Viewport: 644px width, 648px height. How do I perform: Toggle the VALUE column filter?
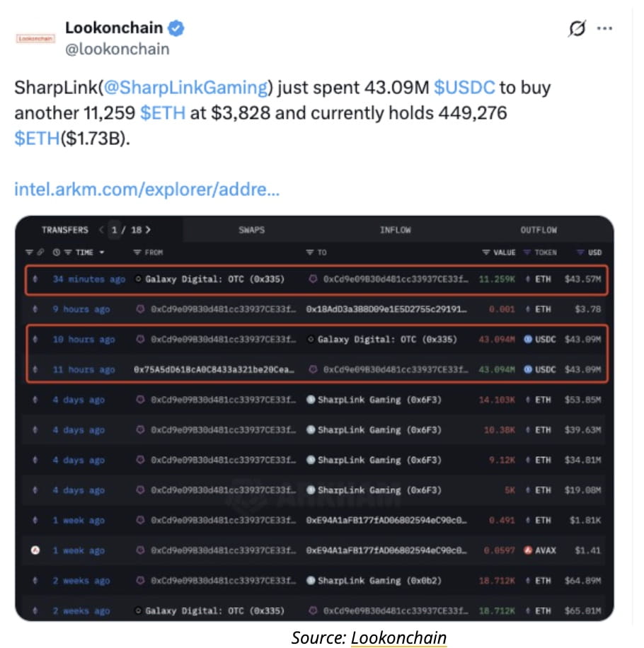coord(486,252)
